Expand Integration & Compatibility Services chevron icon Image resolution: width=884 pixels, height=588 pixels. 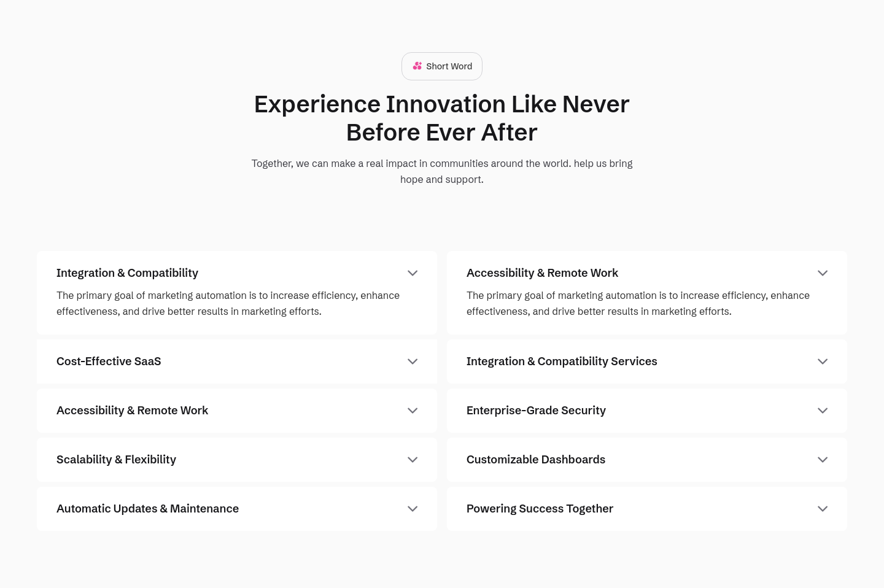click(823, 362)
